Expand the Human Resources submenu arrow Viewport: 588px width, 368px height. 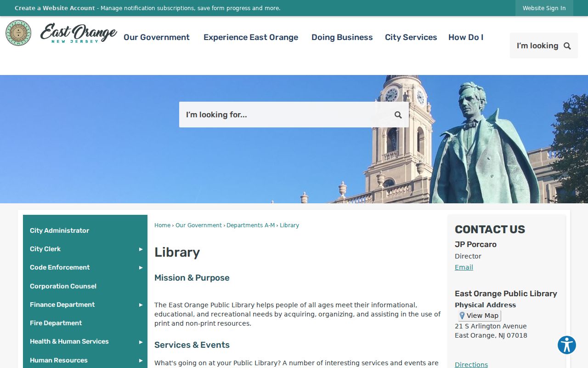pyautogui.click(x=141, y=360)
